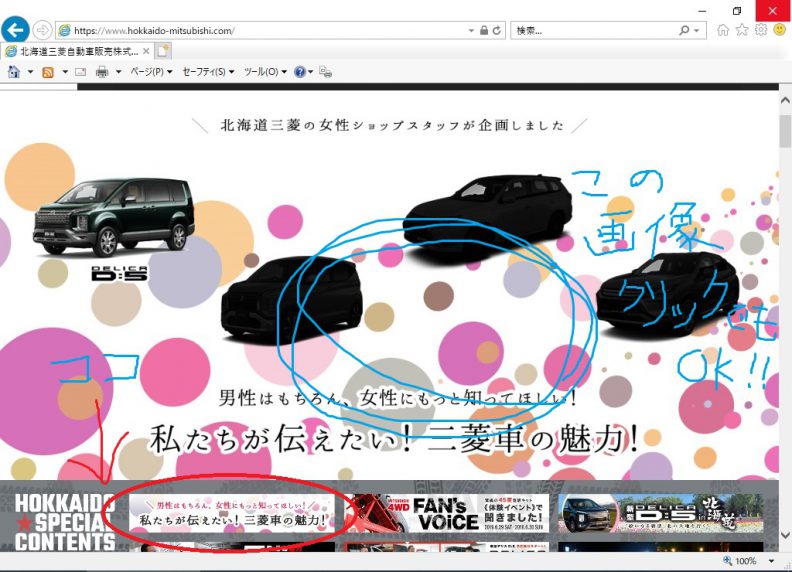Viewport: 792px width, 572px height.
Task: Click the icon right of Help
Action: point(326,72)
